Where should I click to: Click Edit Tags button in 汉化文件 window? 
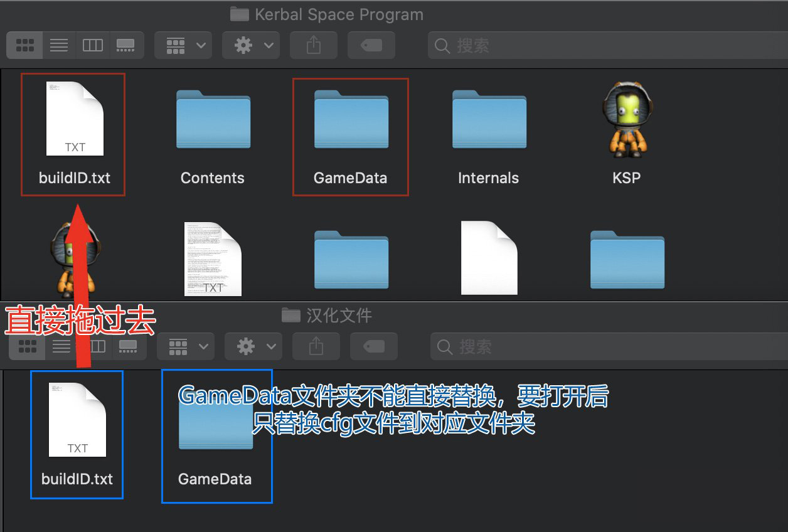tap(374, 346)
